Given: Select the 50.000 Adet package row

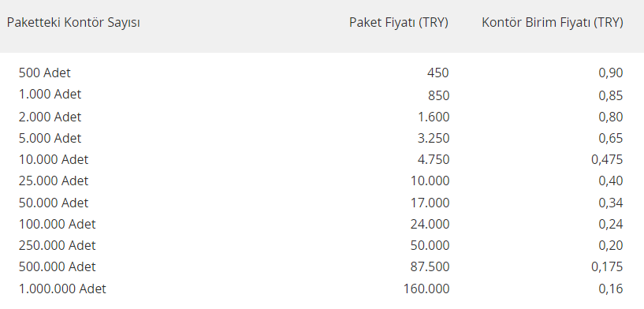Looking at the screenshot, I should point(322,203).
